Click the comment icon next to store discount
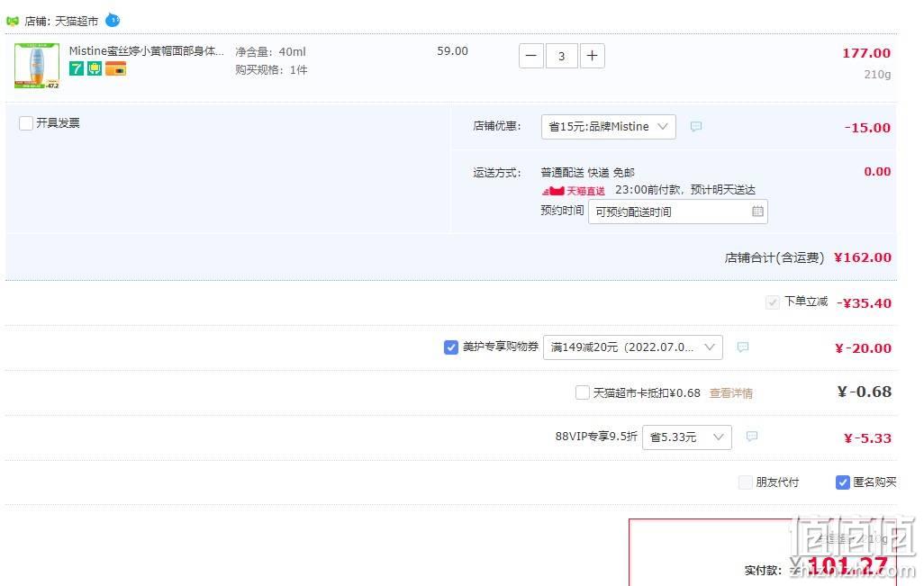 [696, 127]
